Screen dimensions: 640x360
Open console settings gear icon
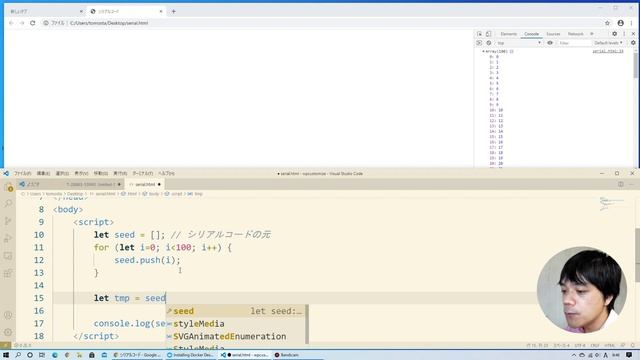coord(633,43)
